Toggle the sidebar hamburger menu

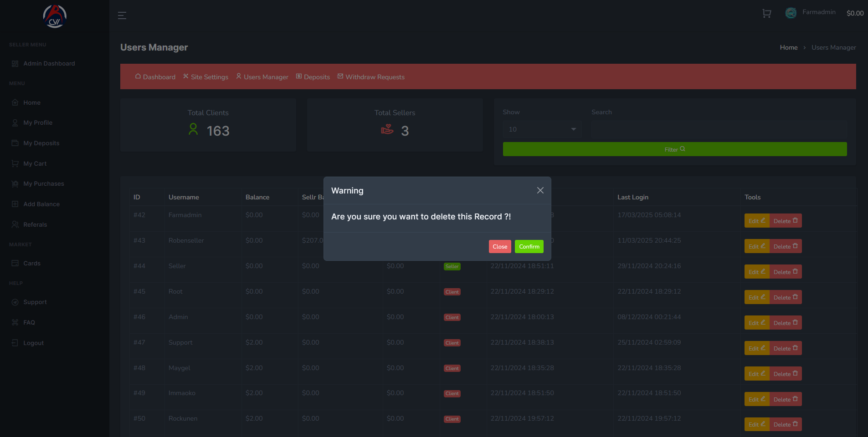coord(122,15)
